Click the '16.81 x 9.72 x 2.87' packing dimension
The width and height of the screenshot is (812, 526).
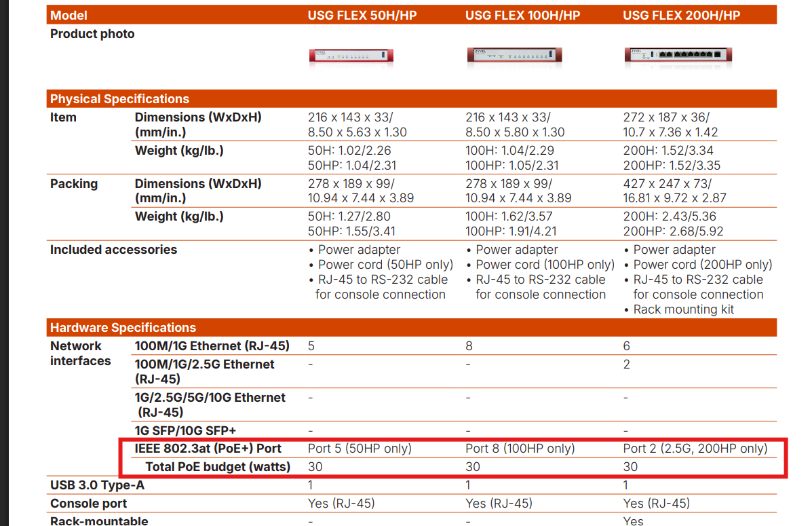(x=674, y=198)
